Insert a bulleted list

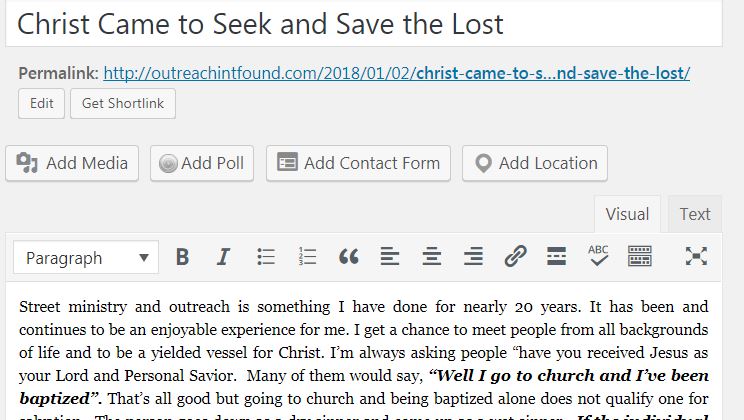pyautogui.click(x=266, y=257)
